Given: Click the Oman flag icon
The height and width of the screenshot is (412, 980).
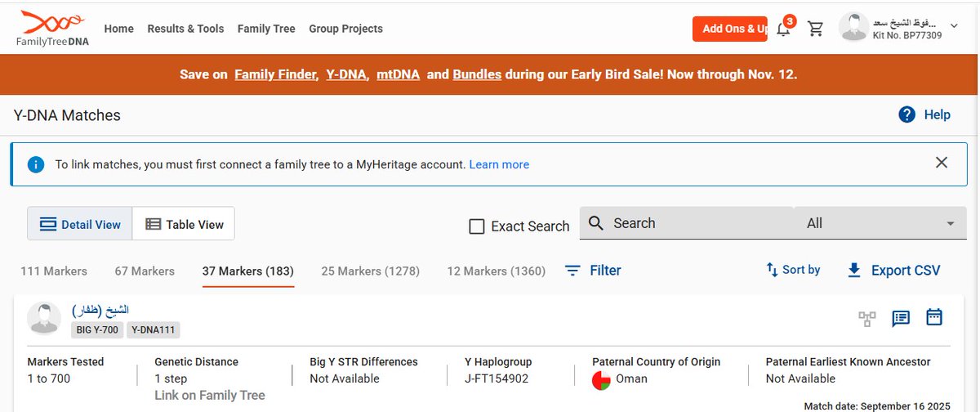Looking at the screenshot, I should tap(601, 379).
